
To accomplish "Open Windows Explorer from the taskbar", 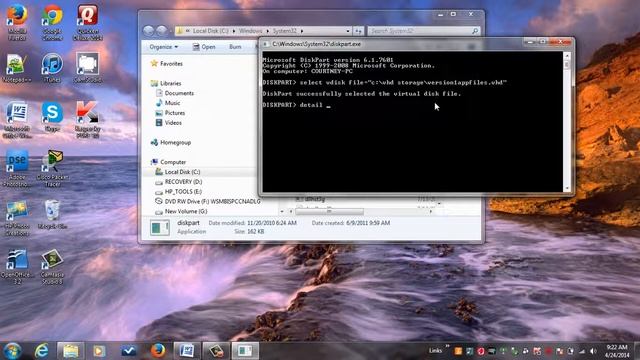I will (71, 351).
